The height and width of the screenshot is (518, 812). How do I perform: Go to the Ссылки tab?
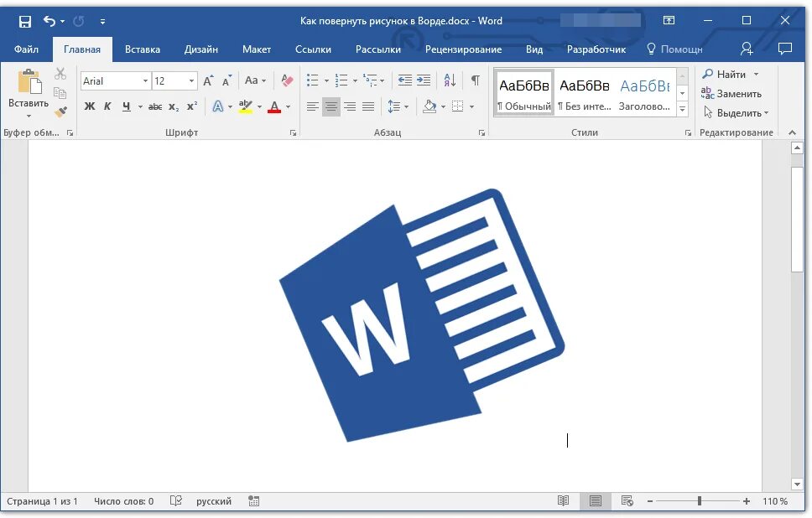[x=313, y=49]
